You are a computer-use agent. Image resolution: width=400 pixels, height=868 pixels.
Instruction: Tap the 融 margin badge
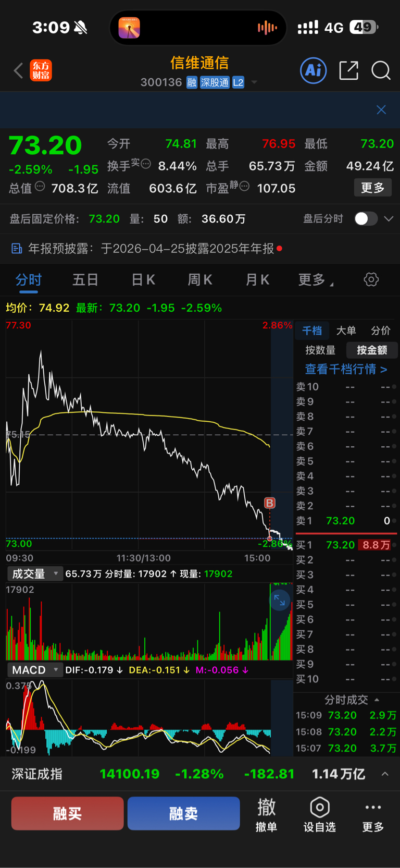(x=192, y=82)
